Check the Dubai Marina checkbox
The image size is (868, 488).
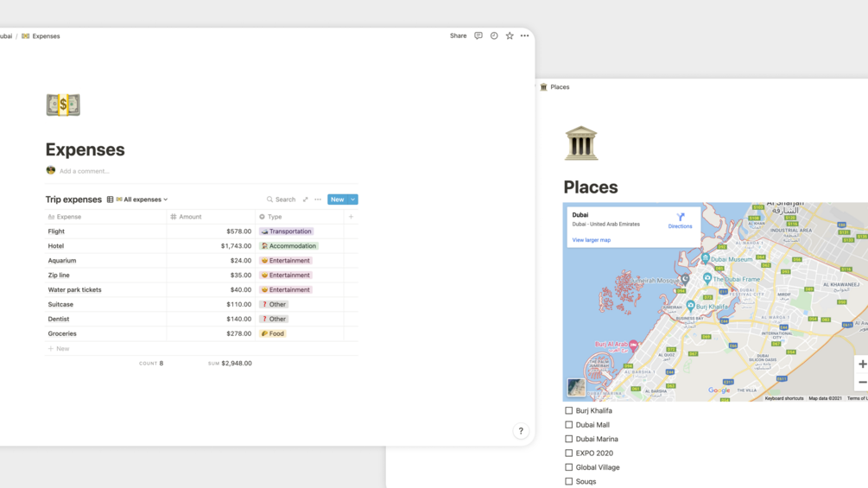pyautogui.click(x=568, y=439)
